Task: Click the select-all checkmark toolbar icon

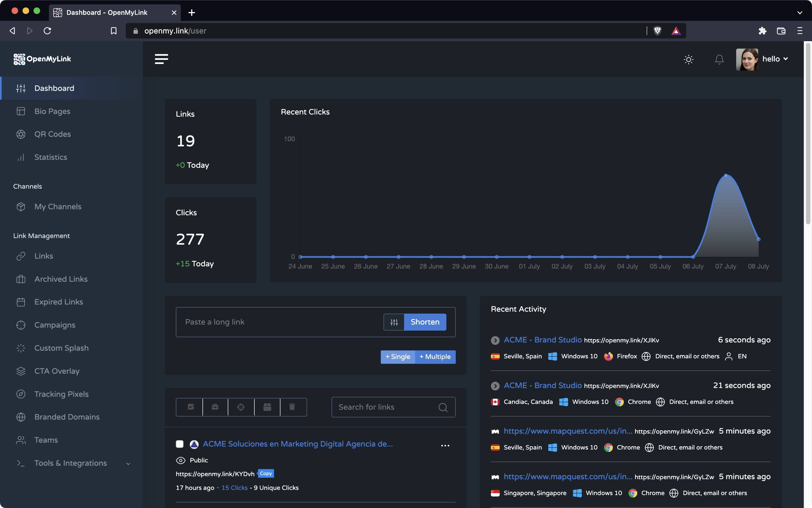Action: coord(191,407)
